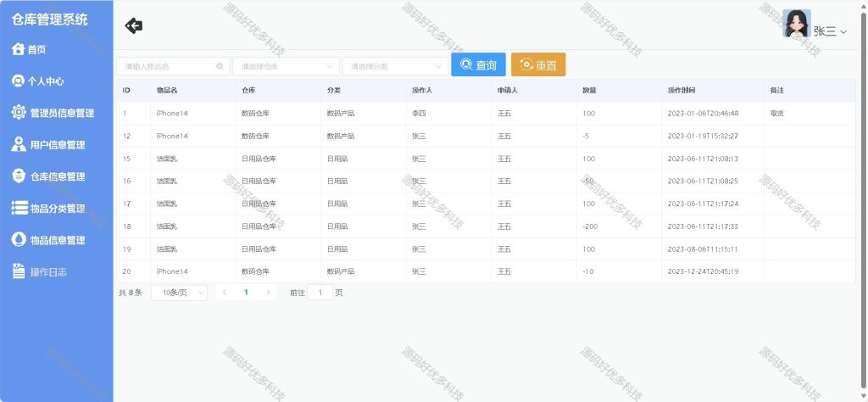868x402 pixels.
Task: Open 物品信息管理 in the sidebar
Action: click(x=57, y=240)
